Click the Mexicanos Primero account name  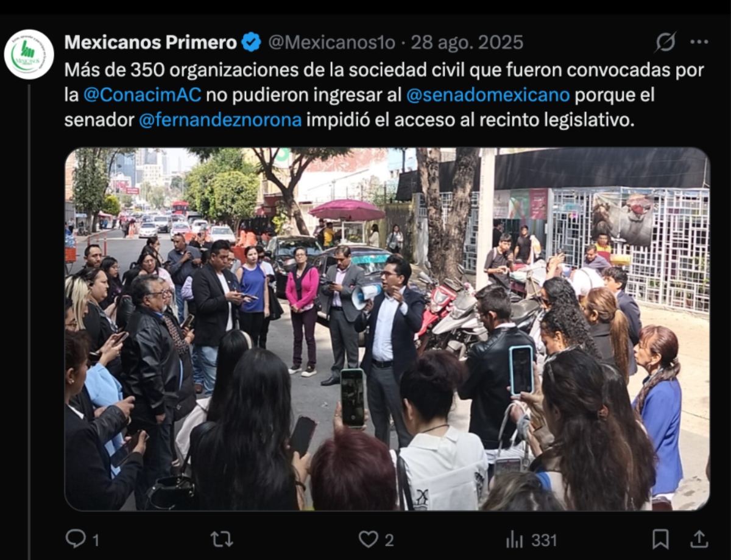(x=150, y=42)
